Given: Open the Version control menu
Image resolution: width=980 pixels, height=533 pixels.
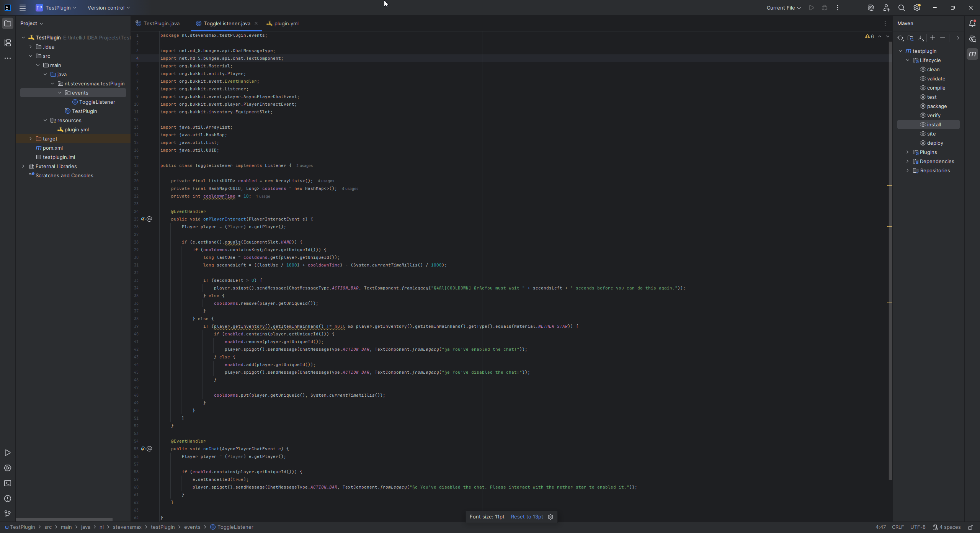Looking at the screenshot, I should pos(109,8).
